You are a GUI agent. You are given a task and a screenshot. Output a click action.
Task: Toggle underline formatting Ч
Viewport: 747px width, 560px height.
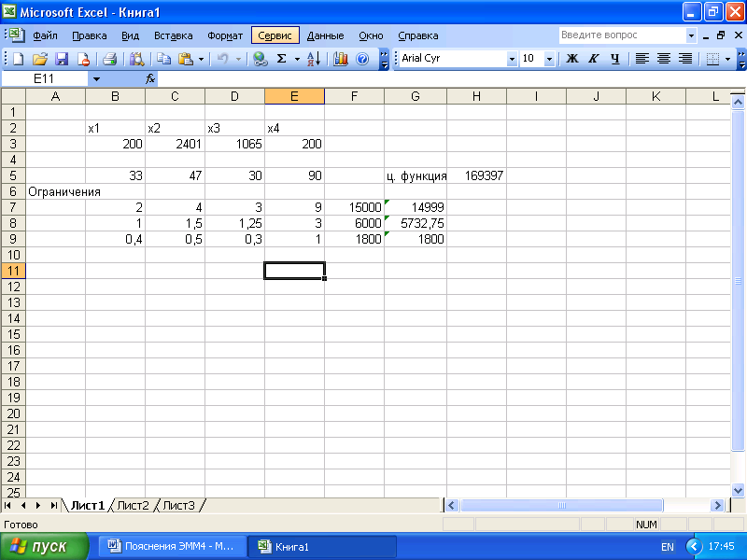(x=615, y=59)
